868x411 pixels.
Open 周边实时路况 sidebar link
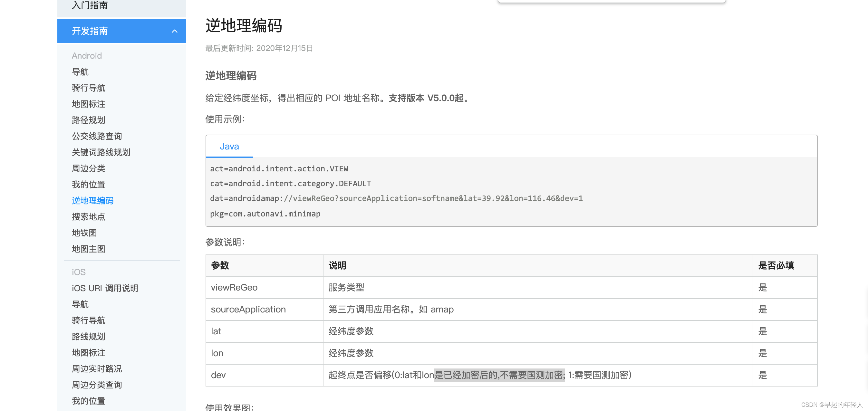coord(97,369)
